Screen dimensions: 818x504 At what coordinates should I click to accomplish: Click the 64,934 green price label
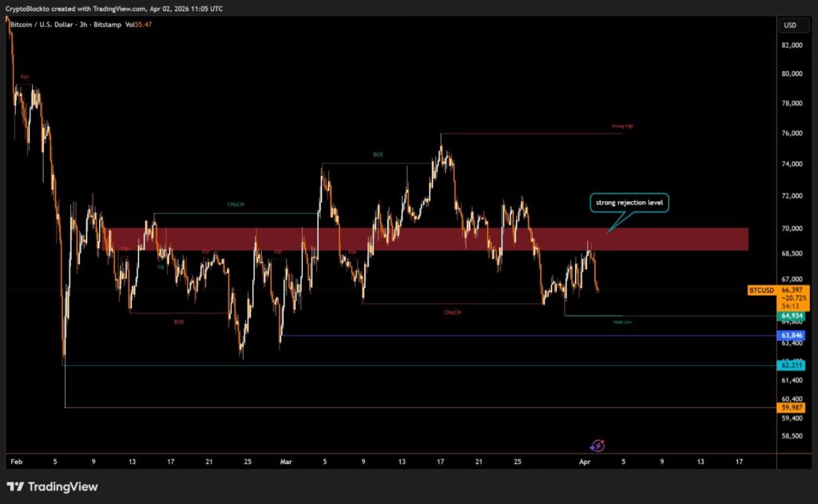792,317
